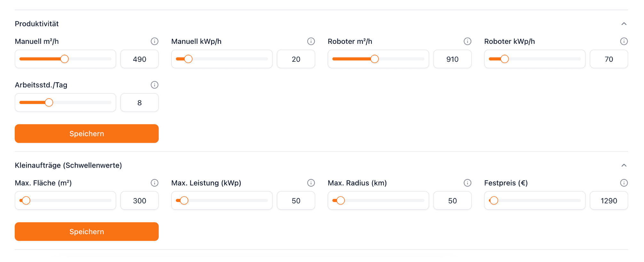Click the Roboter m²/h slider handle

coord(375,59)
